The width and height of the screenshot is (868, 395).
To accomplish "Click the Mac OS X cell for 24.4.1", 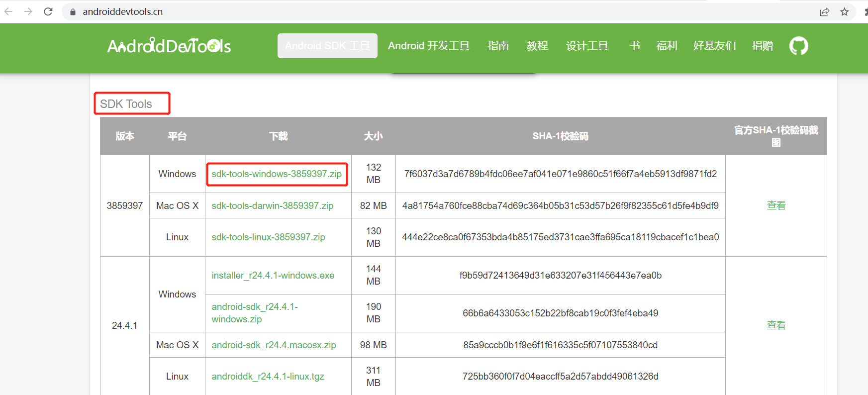I will pyautogui.click(x=177, y=345).
